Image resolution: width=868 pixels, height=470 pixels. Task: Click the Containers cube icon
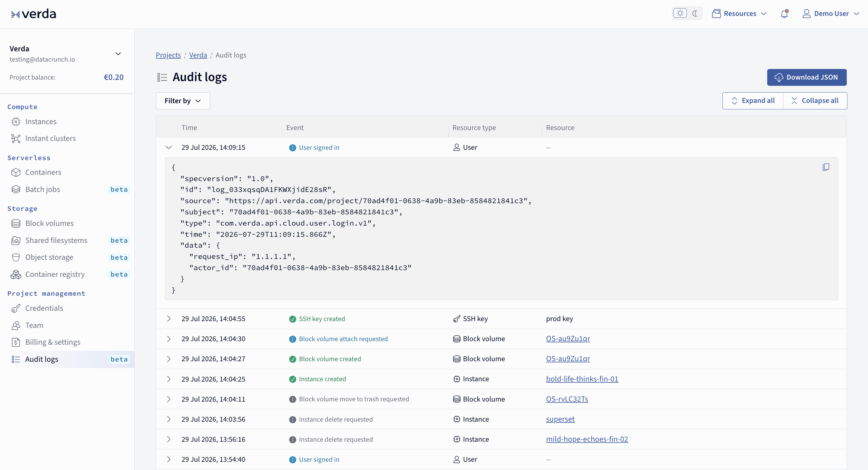(16, 172)
